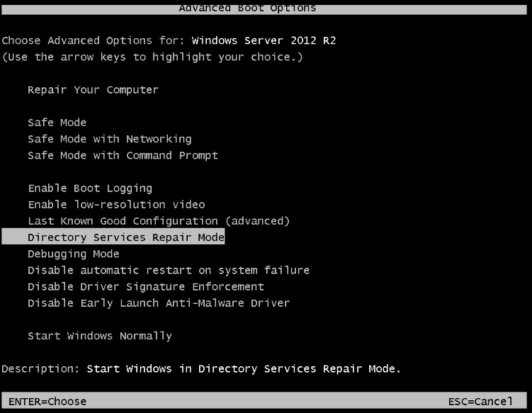Select the Repair Your Computer option
This screenshot has width=532, height=413.
tap(93, 90)
